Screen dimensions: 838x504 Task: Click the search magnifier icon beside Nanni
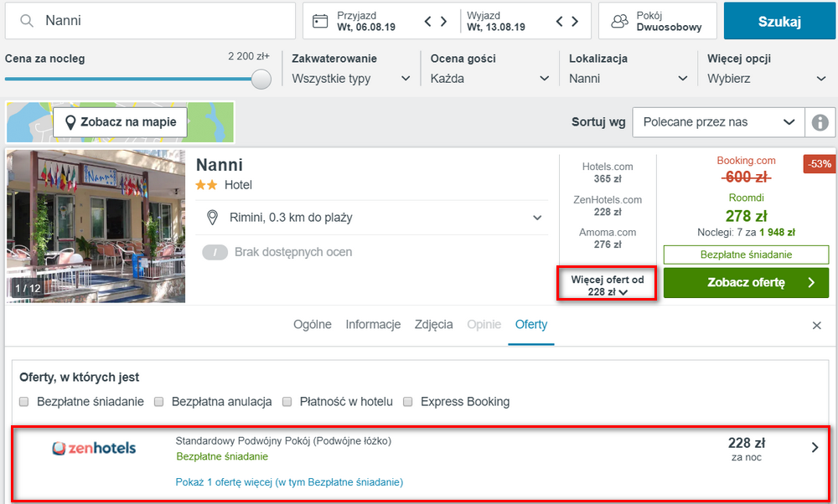pos(26,21)
